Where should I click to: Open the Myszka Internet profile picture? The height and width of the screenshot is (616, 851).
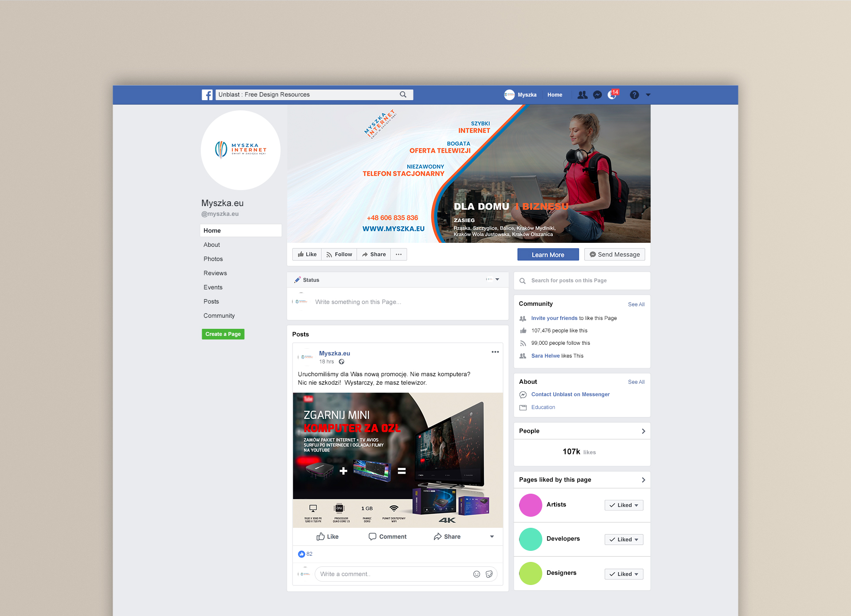point(241,150)
